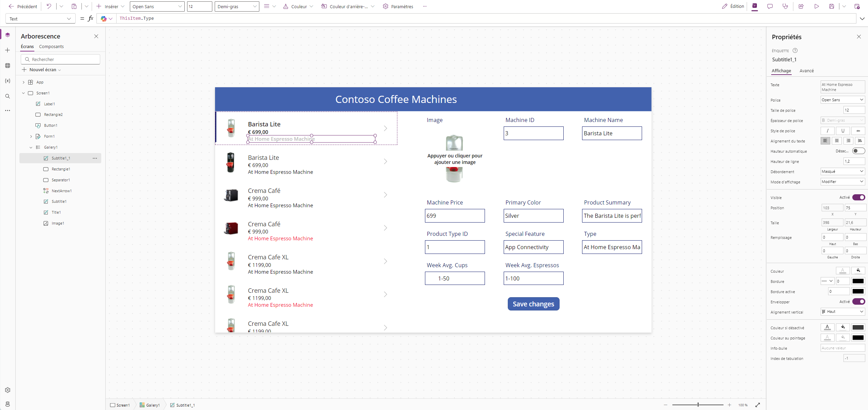Open the Variables icon in sidebar

7,81
